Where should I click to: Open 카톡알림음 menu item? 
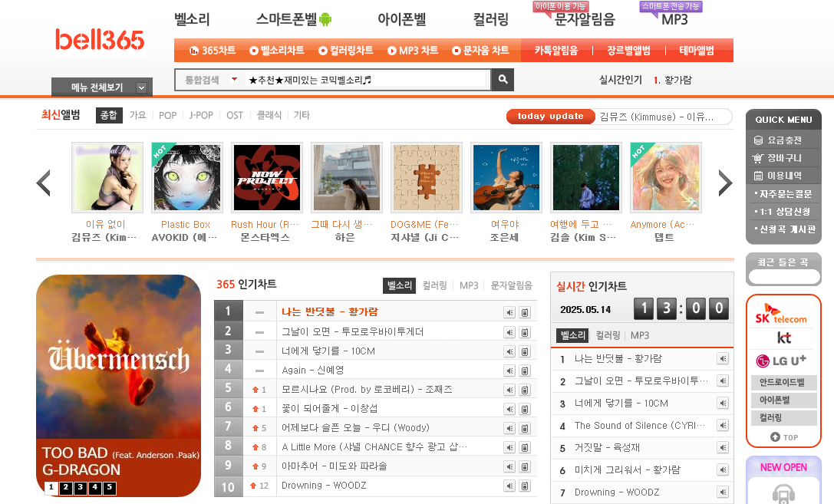[x=555, y=51]
